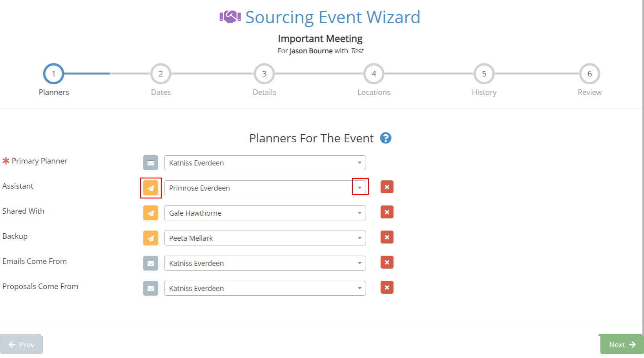The width and height of the screenshot is (644, 358).
Task: Open the Backup dropdown showing Peeta Mellark
Action: pos(359,238)
